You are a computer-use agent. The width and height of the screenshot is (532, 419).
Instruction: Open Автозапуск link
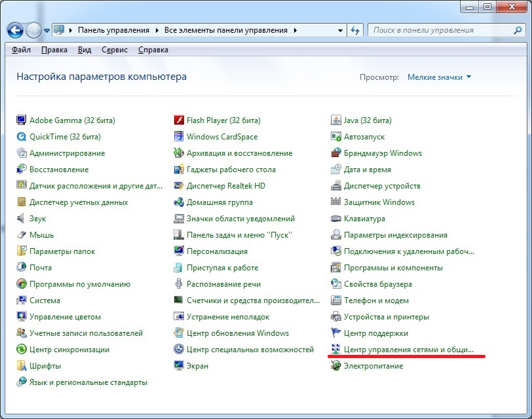(364, 137)
